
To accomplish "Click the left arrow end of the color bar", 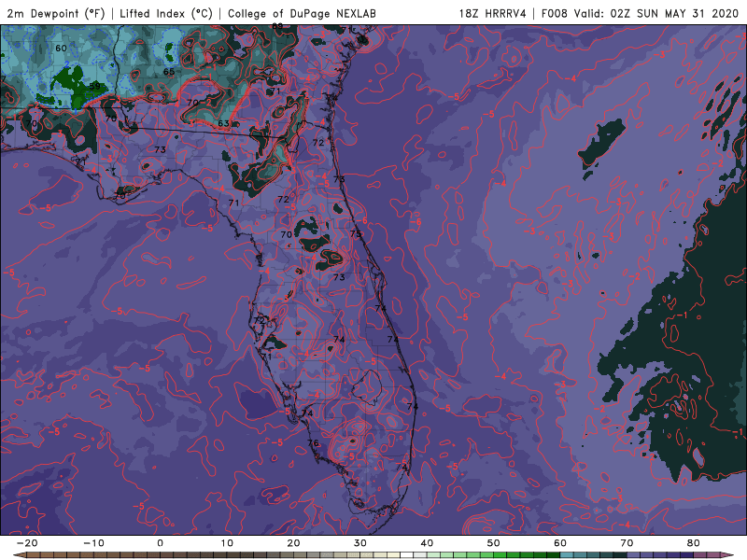I will tap(19, 555).
